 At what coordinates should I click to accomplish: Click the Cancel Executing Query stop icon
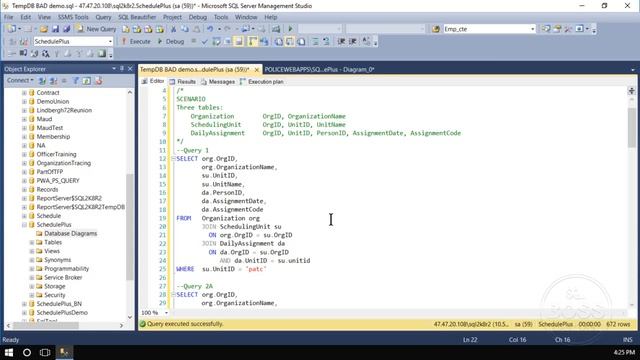click(193, 41)
